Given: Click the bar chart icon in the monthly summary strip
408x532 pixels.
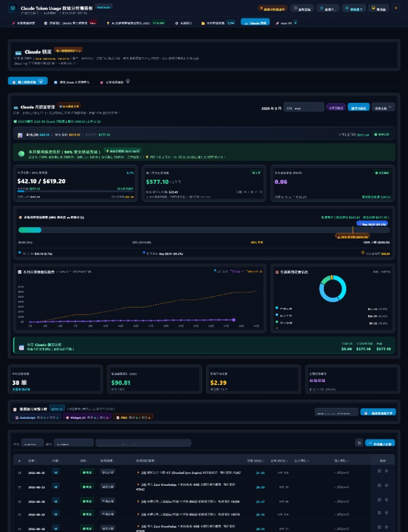Looking at the screenshot, I should [x=20, y=135].
